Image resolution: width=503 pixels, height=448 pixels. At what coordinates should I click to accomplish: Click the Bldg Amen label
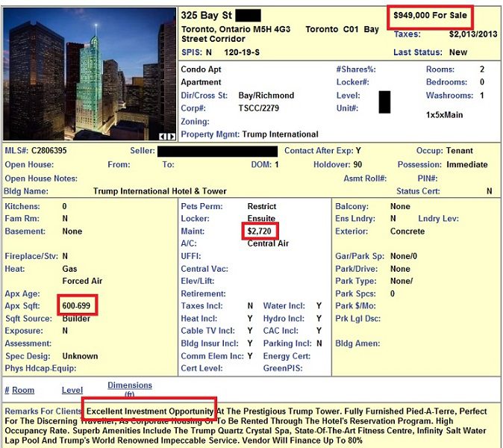click(x=357, y=343)
